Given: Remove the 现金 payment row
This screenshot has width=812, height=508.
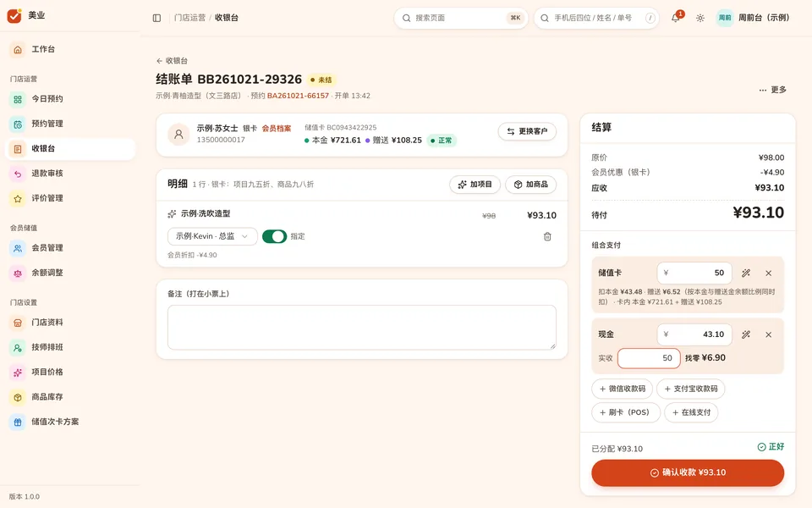Looking at the screenshot, I should pos(769,335).
